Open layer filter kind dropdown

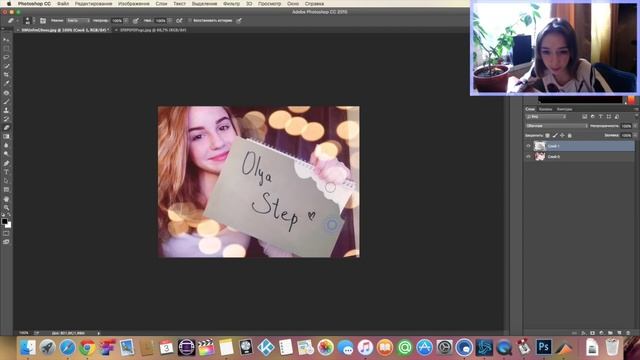[546, 117]
